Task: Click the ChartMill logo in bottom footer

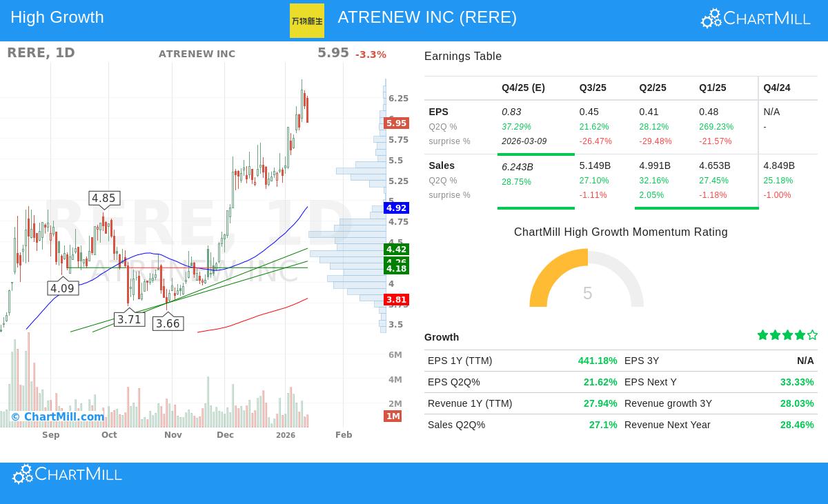Action: pos(67,474)
